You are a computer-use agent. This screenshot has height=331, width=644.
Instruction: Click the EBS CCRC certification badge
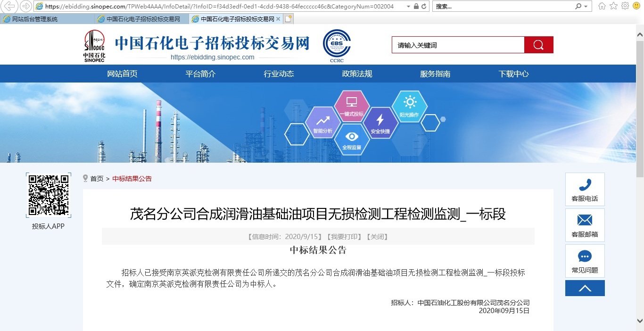click(x=336, y=45)
